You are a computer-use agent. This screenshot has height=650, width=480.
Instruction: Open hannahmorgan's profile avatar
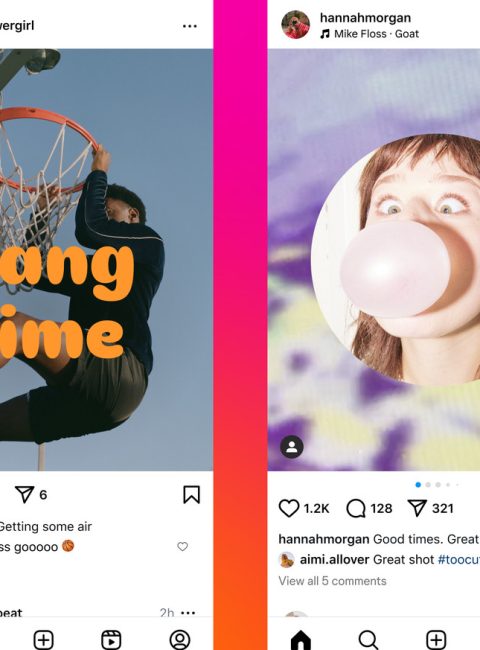pos(296,25)
